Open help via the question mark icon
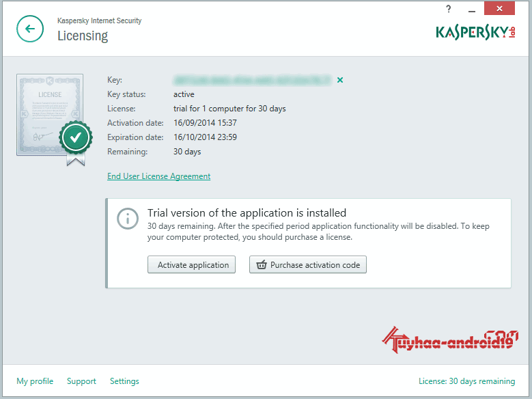Screen dimensions: 532x399 pyautogui.click(x=449, y=9)
